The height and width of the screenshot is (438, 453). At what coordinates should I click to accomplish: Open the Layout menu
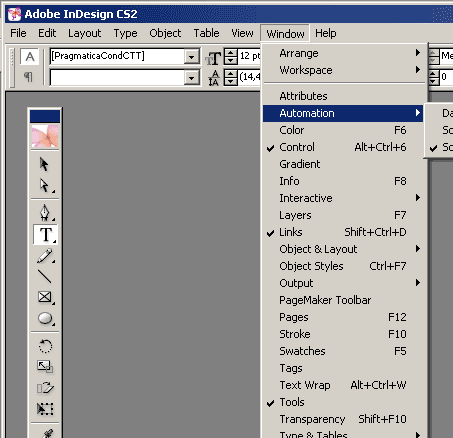(84, 33)
